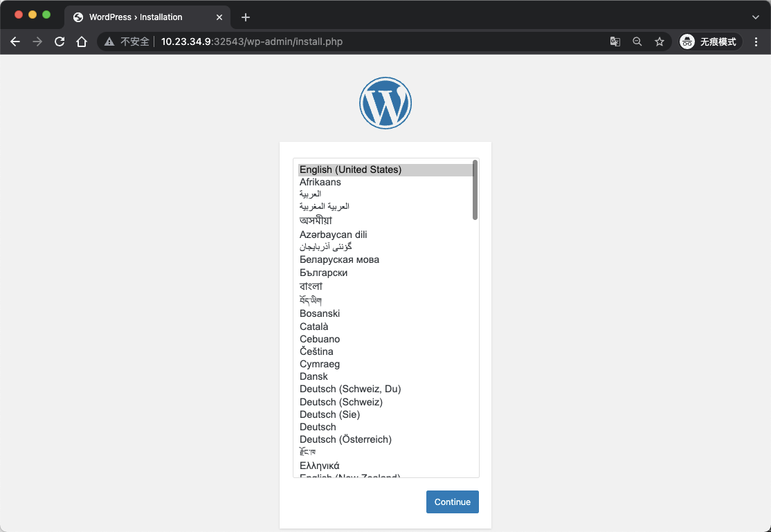Select Deutsch (Sie) option
This screenshot has height=532, width=771.
(x=385, y=414)
